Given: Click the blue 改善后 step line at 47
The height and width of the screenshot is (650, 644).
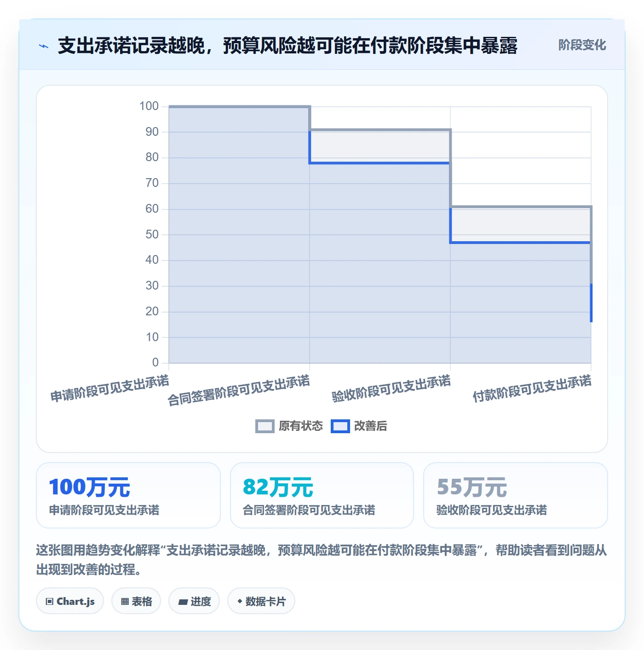Looking at the screenshot, I should pyautogui.click(x=521, y=243).
